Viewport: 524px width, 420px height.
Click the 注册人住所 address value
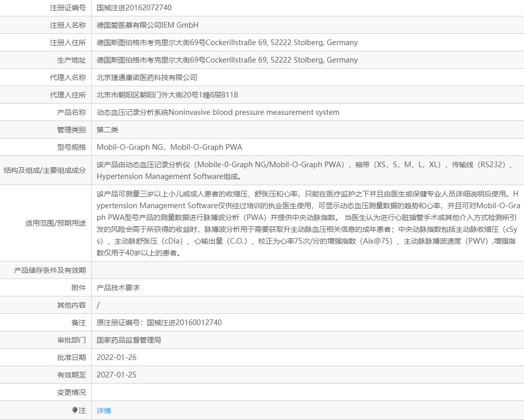(227, 43)
